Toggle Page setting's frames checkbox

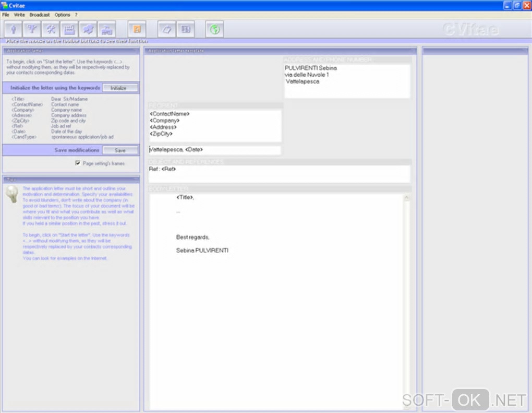click(x=78, y=163)
